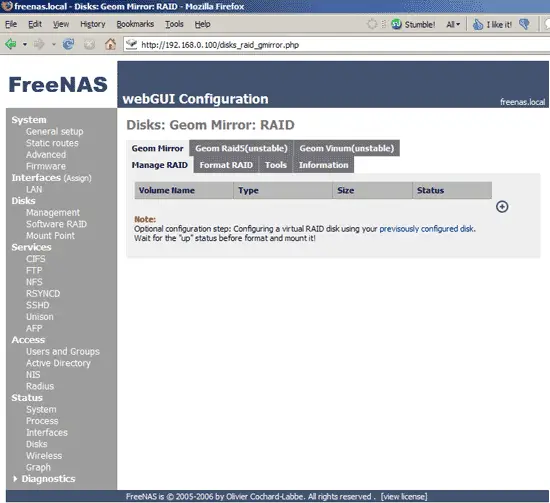
Task: Open Users and Groups page
Action: [x=62, y=351]
